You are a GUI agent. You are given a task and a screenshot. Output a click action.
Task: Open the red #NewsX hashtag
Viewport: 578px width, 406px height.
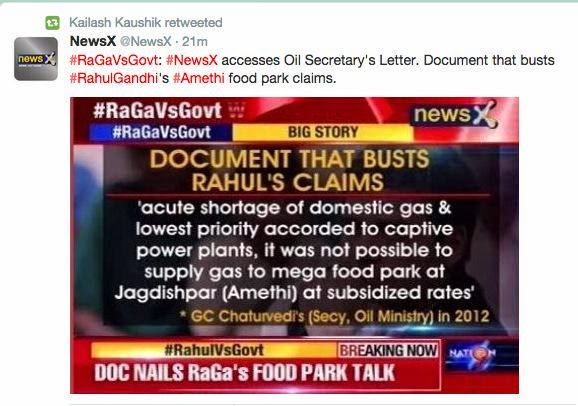pyautogui.click(x=191, y=60)
